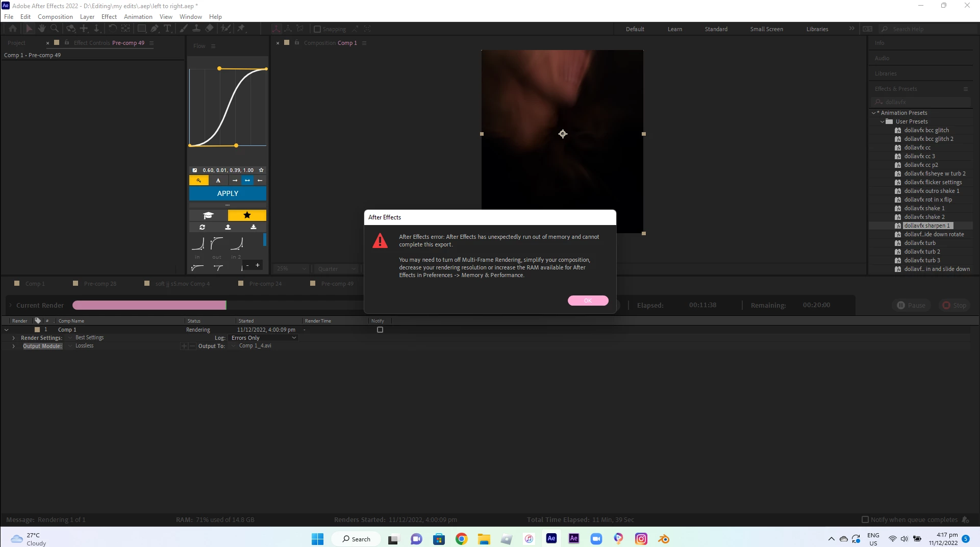Select Flow both-directions arrow toggle
Screen dimensions: 980x547
pos(247,180)
